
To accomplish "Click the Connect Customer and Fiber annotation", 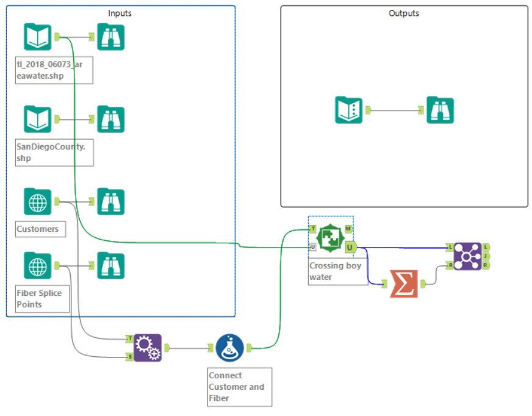I will (240, 387).
